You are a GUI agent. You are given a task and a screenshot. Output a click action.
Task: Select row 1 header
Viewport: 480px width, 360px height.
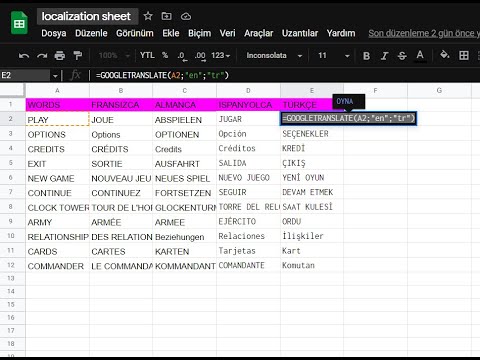click(11, 104)
